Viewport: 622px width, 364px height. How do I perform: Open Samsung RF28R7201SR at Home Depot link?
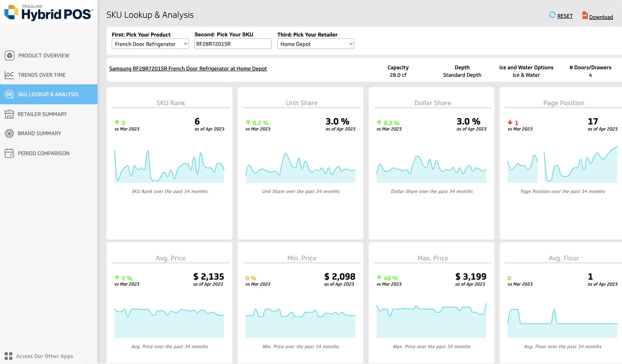click(x=188, y=69)
